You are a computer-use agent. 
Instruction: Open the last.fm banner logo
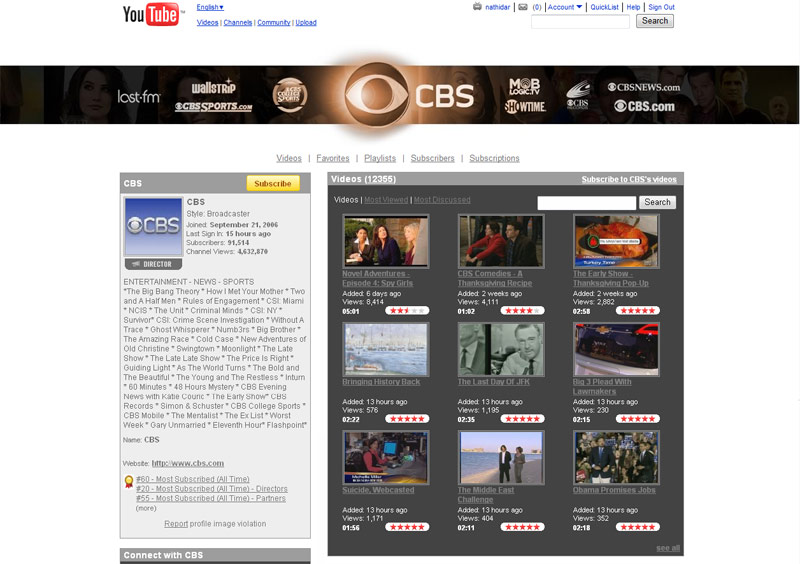pyautogui.click(x=139, y=96)
